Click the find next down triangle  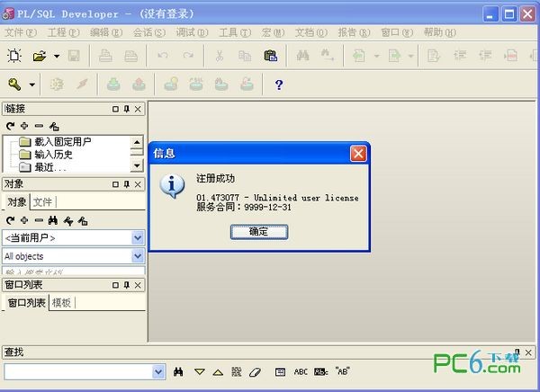click(200, 372)
